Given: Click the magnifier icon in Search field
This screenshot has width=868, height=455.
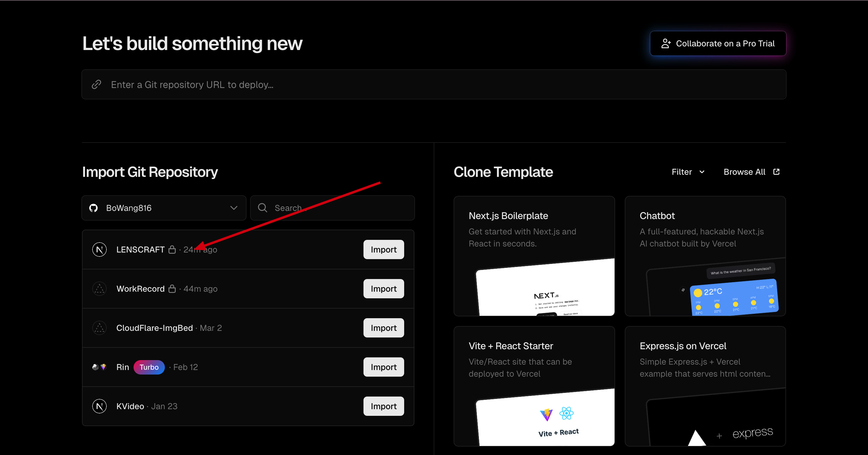Looking at the screenshot, I should point(263,208).
